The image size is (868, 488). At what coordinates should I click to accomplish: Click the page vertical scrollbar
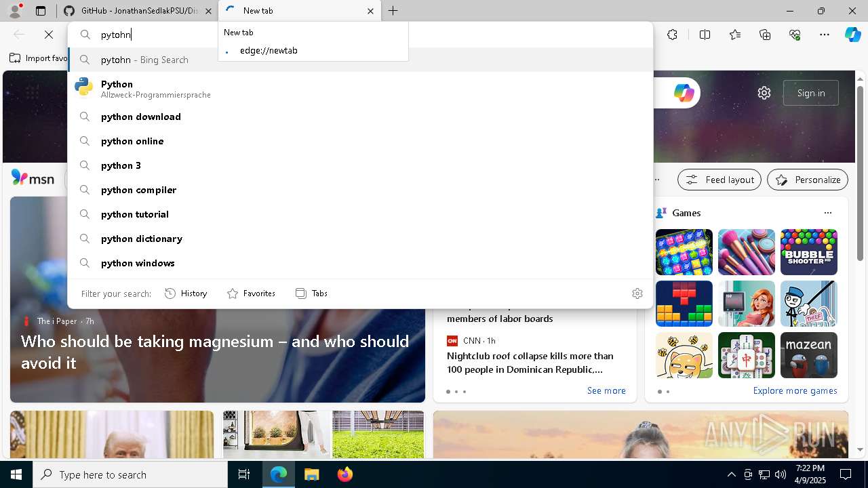point(860,173)
